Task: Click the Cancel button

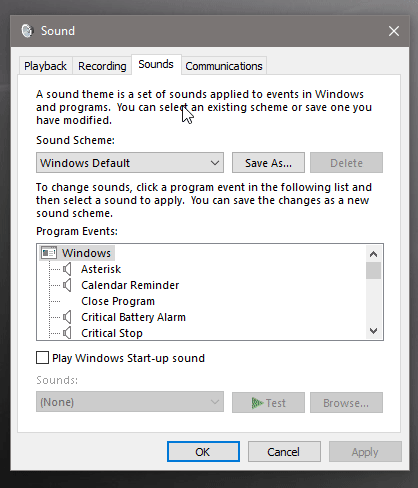Action: (284, 452)
